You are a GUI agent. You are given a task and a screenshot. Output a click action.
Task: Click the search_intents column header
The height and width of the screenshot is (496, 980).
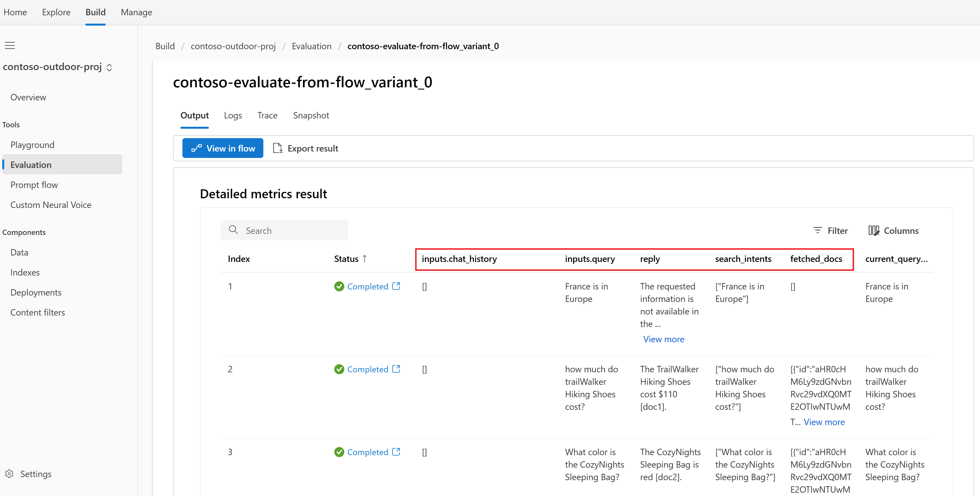pos(743,259)
